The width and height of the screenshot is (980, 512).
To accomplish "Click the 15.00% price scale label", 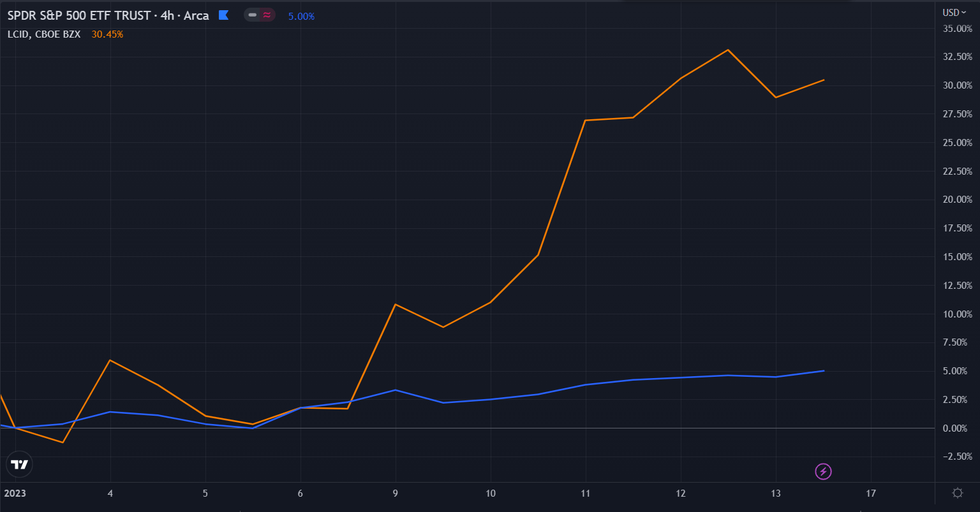I will pos(956,257).
